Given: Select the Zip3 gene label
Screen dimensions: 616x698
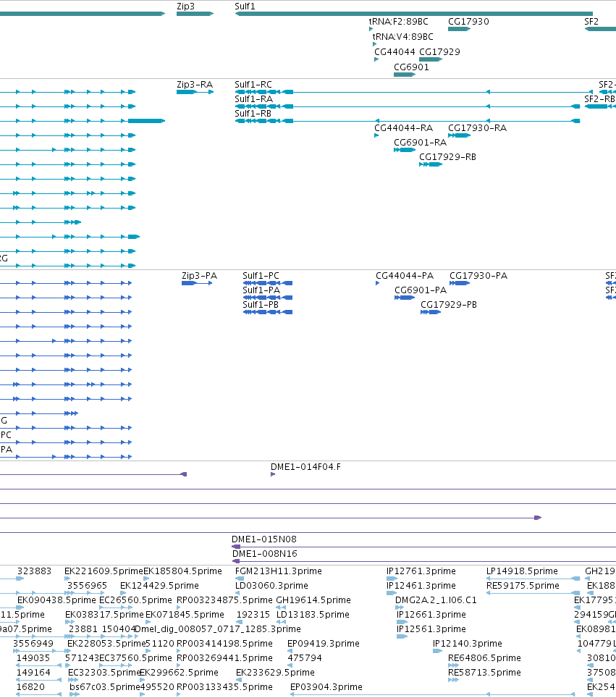Looking at the screenshot, I should [185, 7].
